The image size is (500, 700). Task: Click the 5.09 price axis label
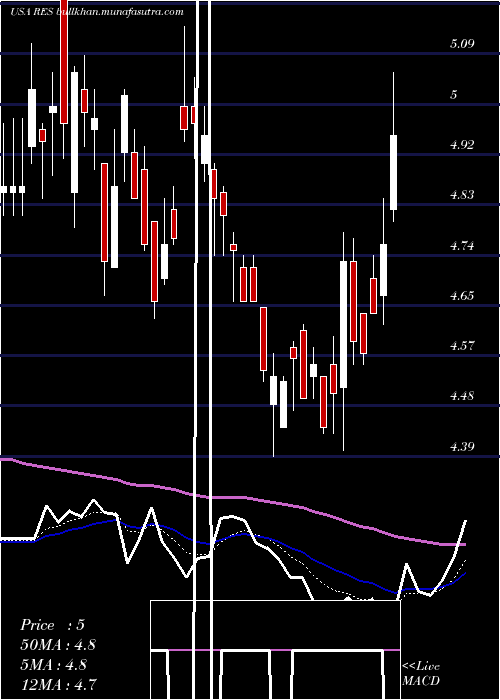(x=462, y=44)
